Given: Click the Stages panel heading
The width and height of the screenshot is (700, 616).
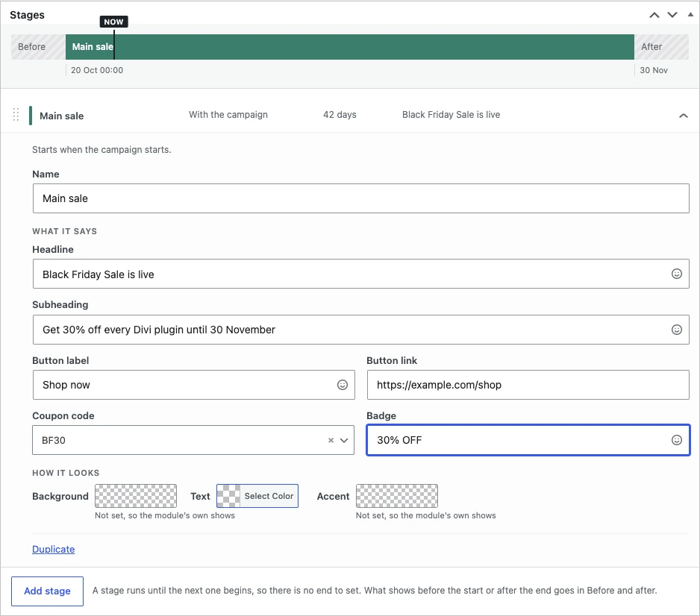Looking at the screenshot, I should (27, 15).
